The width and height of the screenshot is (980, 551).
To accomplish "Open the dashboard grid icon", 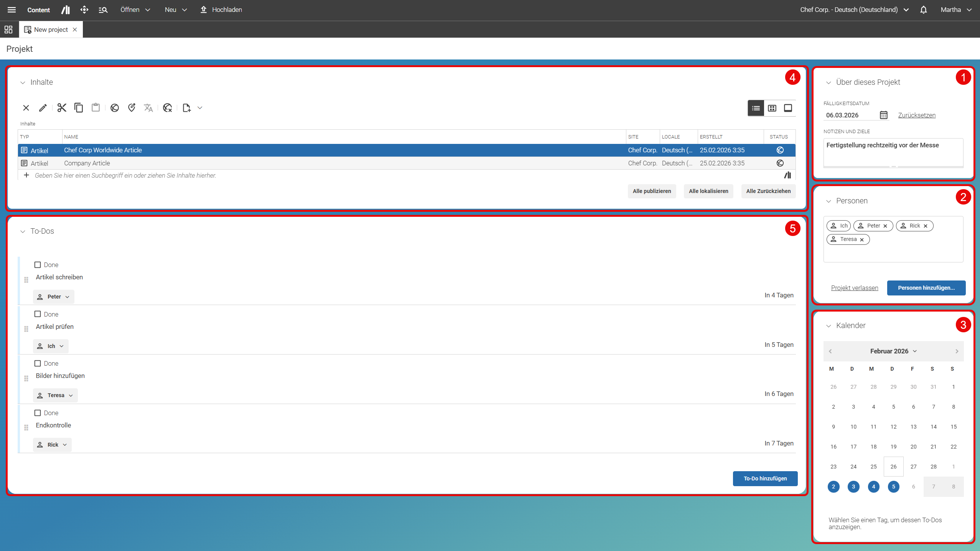I will point(8,30).
